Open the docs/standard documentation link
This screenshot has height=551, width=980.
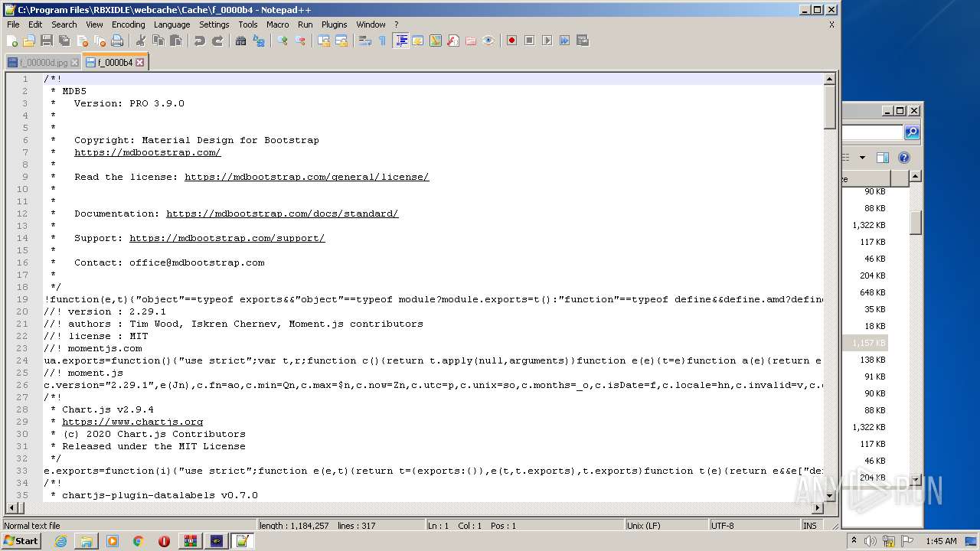pos(282,214)
